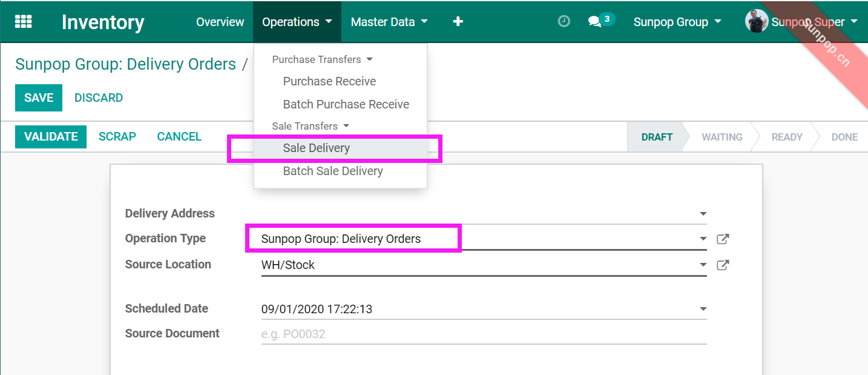Click the Delivery Address label
868x375 pixels.
170,213
